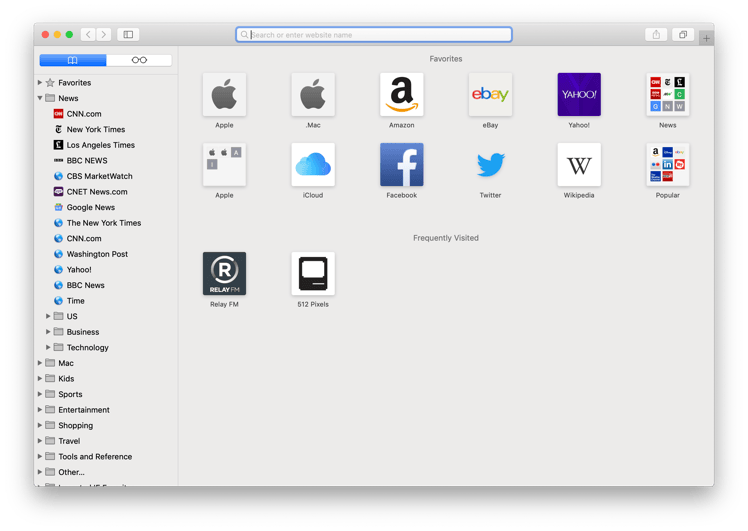The width and height of the screenshot is (748, 531).
Task: Open the BBC News globe bookmark
Action: [x=79, y=285]
